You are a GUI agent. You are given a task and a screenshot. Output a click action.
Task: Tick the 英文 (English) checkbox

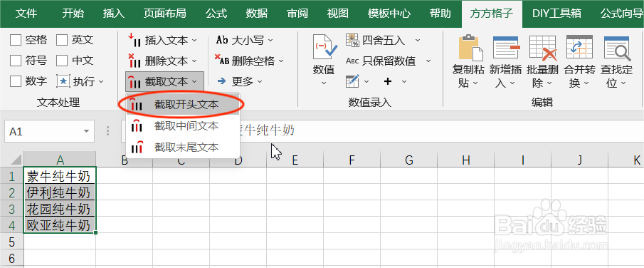(62, 40)
